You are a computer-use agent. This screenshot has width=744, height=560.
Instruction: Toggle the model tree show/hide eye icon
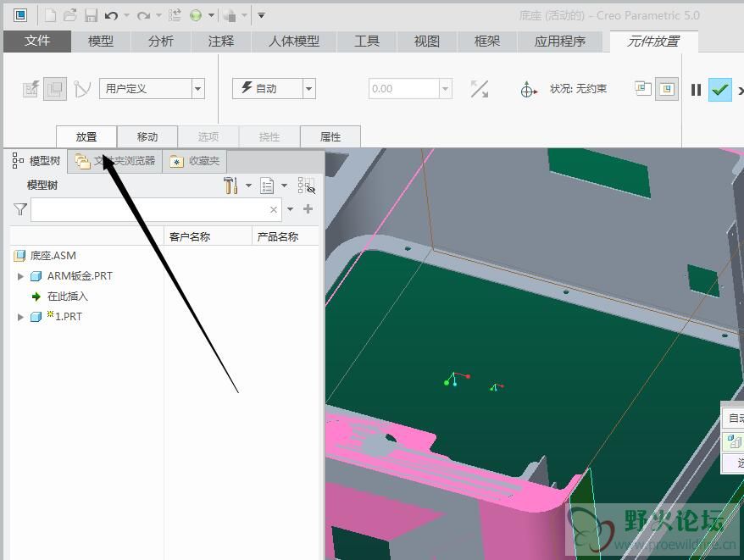[307, 186]
